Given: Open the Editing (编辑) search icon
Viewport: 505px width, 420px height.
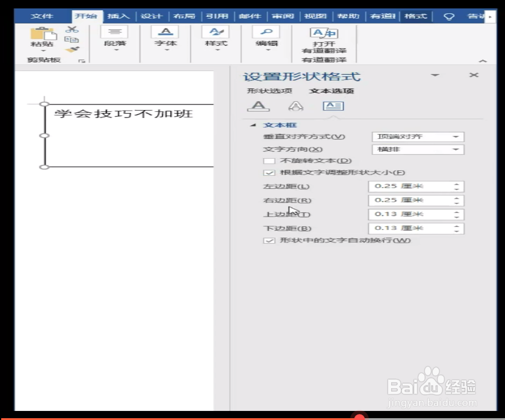Looking at the screenshot, I should click(267, 32).
